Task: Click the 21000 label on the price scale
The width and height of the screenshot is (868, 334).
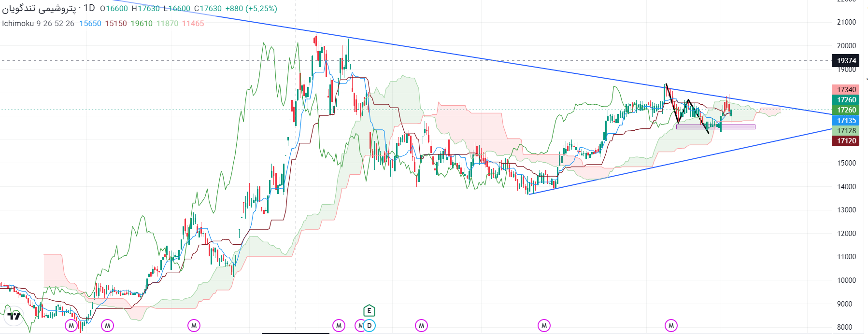Action: click(x=846, y=22)
